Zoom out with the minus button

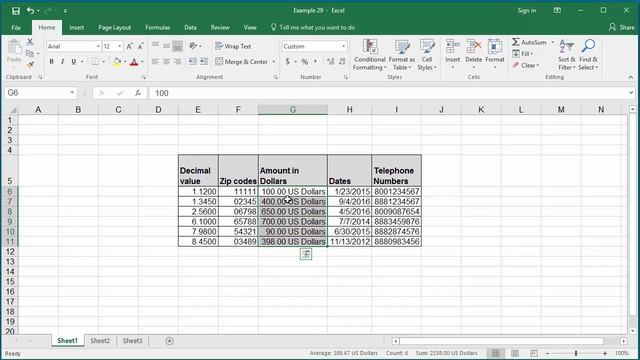pos(548,353)
